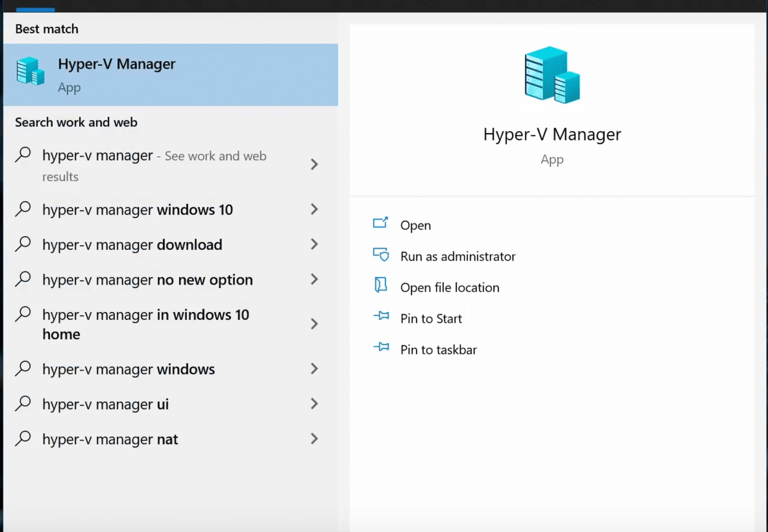Select 'hyper-v manager download' suggestion

[x=170, y=244]
